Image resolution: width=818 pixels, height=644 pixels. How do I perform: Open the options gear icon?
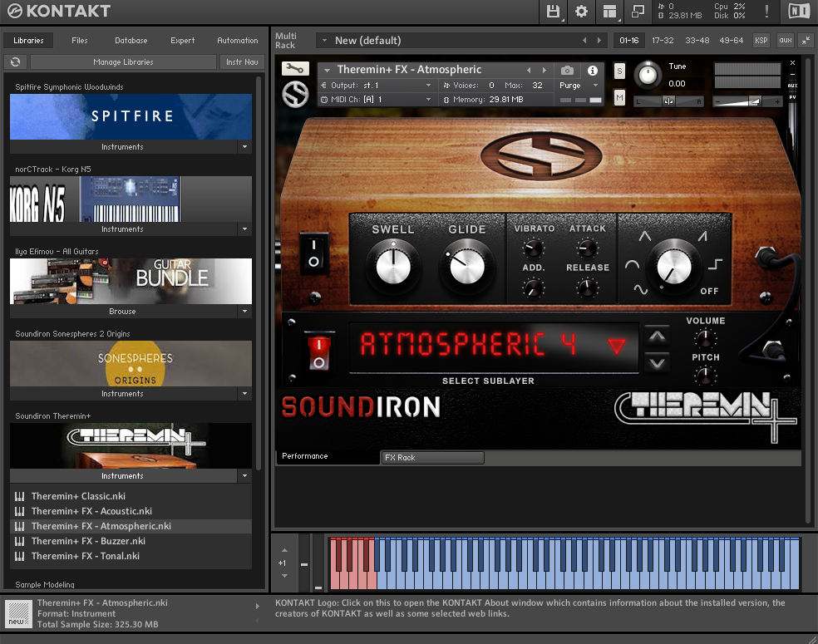click(x=581, y=12)
